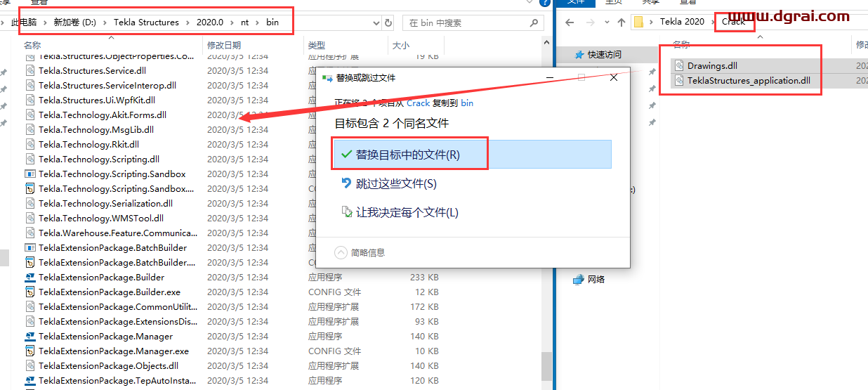Expand chevron after 2020.0 breadcrumb
Viewport: 868px width, 390px height.
pos(232,22)
